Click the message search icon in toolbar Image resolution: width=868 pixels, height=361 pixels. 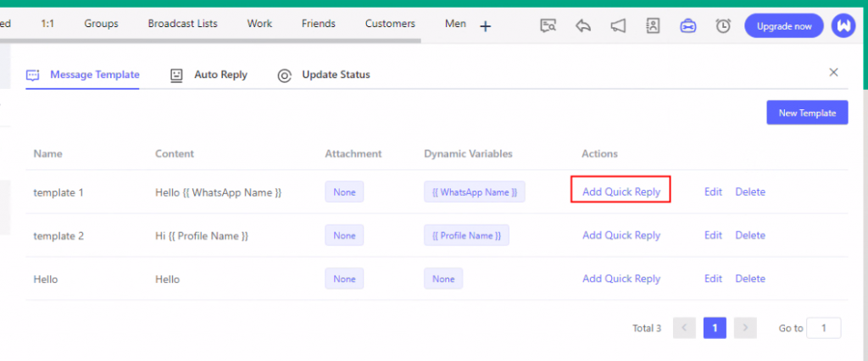coord(548,25)
